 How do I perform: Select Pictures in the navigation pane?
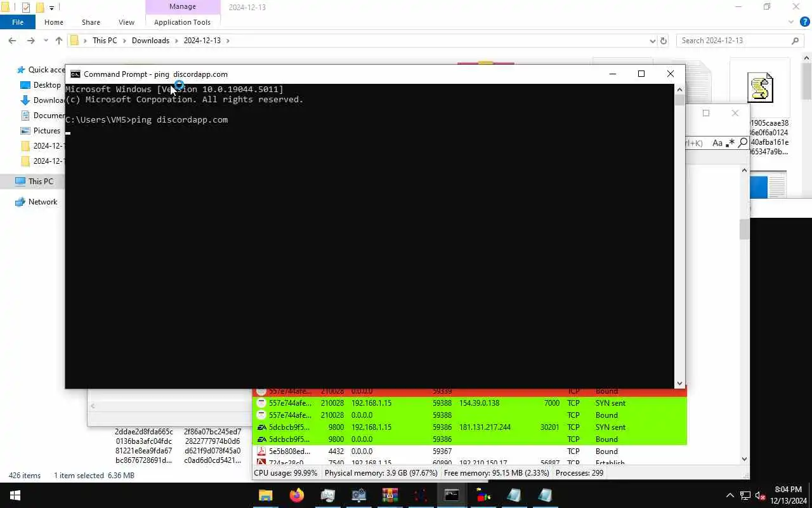click(46, 131)
